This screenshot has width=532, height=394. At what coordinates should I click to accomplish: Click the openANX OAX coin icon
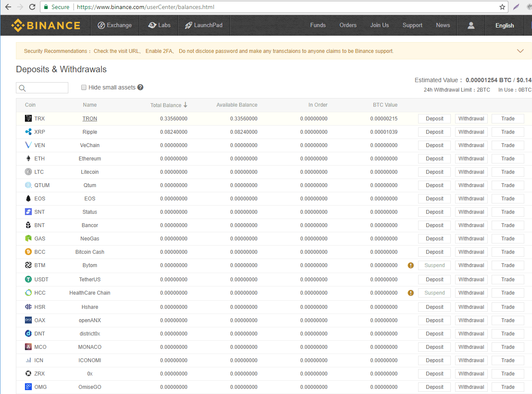coord(28,320)
